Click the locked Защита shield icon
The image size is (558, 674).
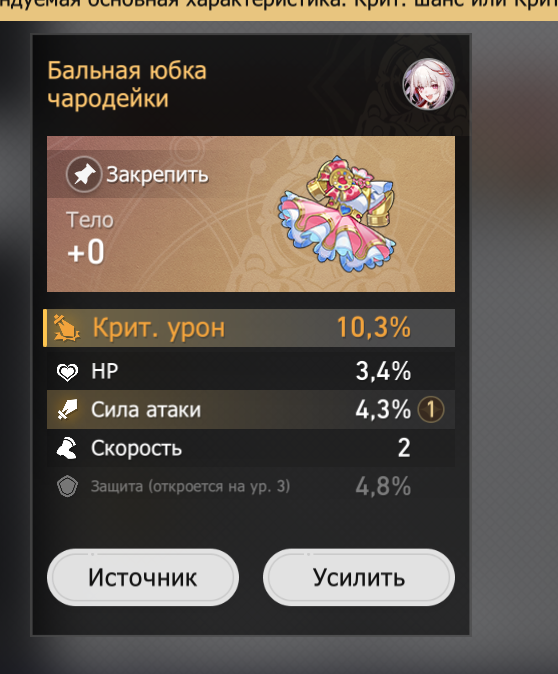(67, 487)
